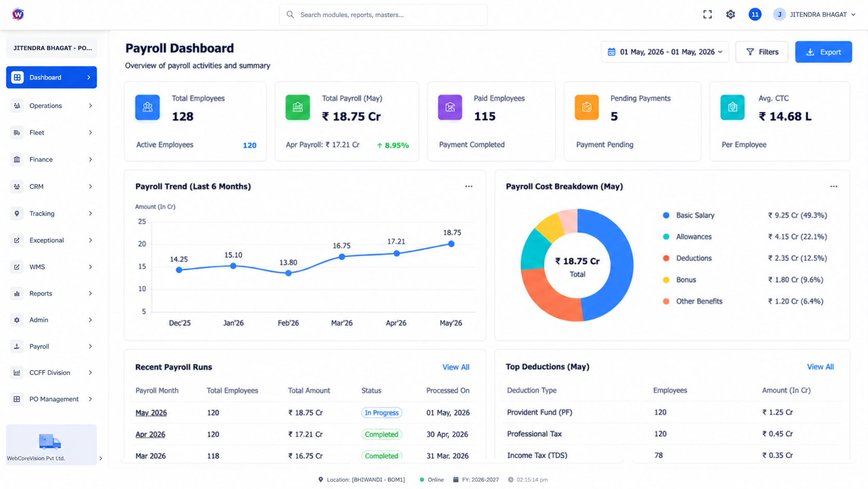Open Payroll Trend three-dot options menu

(469, 187)
